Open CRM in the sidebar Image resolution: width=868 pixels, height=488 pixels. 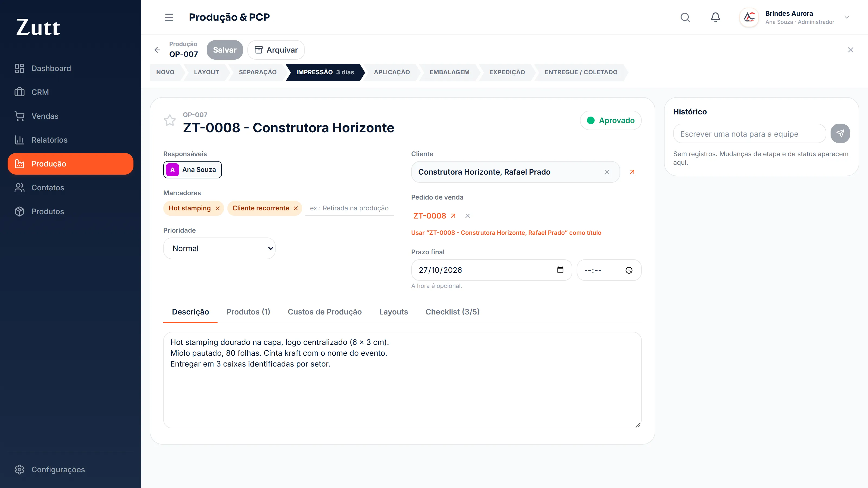click(71, 92)
